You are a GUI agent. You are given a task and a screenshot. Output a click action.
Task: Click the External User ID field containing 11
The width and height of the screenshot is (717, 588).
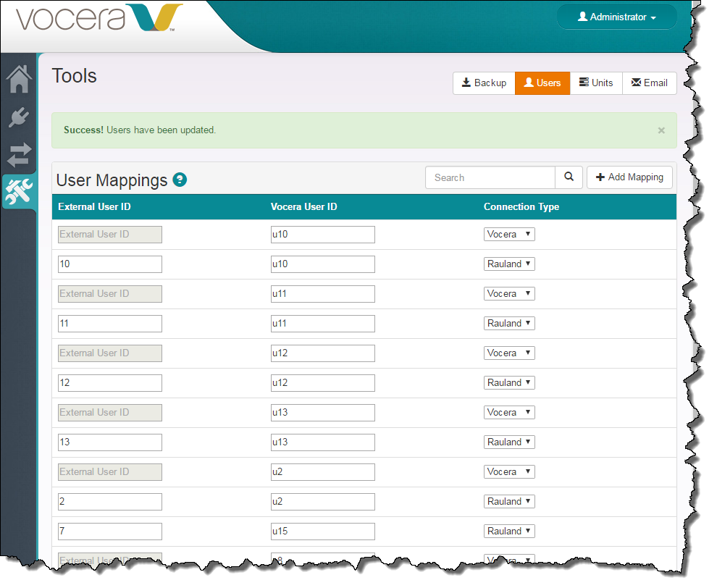pyautogui.click(x=110, y=324)
